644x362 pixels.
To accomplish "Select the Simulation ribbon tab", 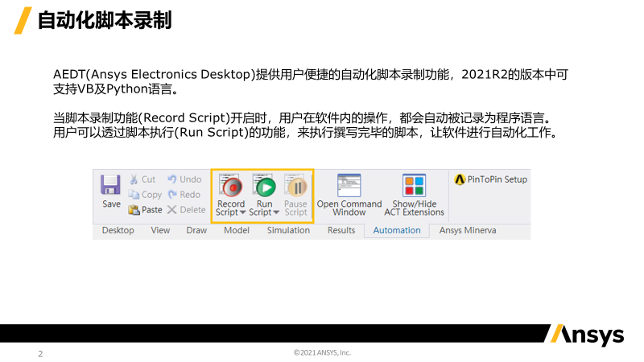I will (x=288, y=231).
